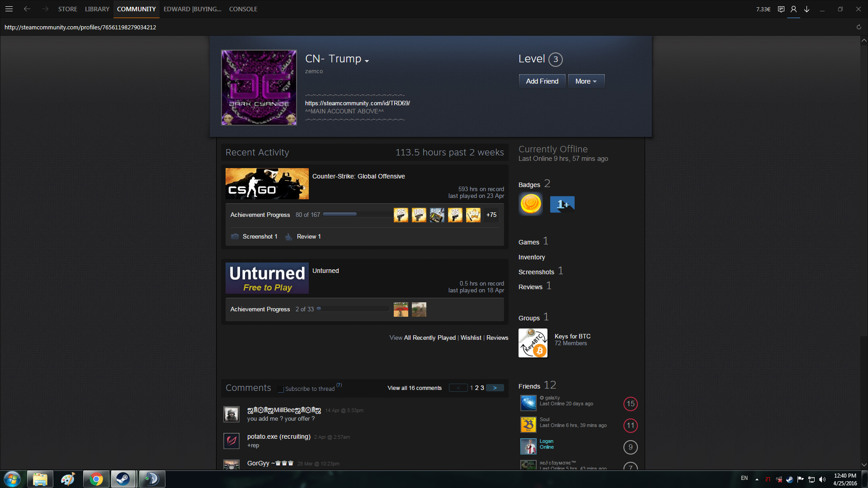Open the friends chat icon in header
The image size is (868, 488).
point(781,9)
